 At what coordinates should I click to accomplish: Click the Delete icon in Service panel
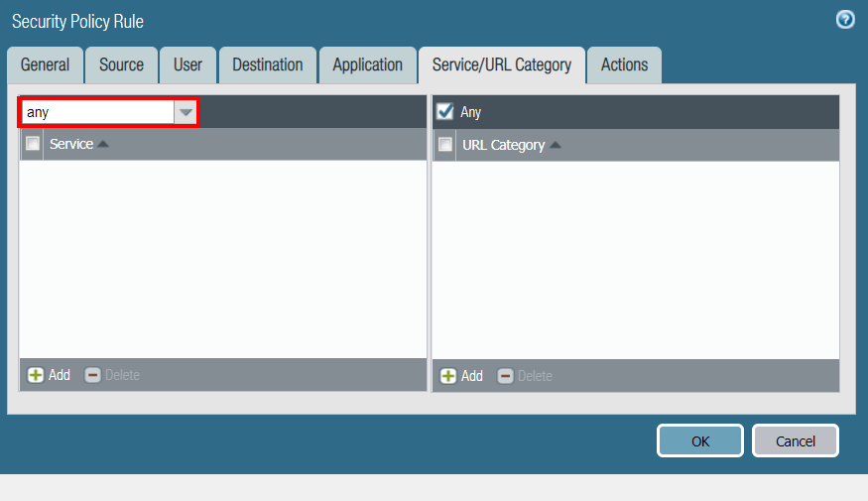coord(93,375)
